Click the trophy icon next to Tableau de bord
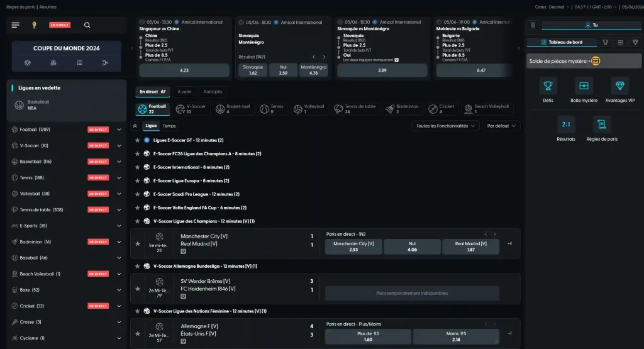 pyautogui.click(x=606, y=42)
